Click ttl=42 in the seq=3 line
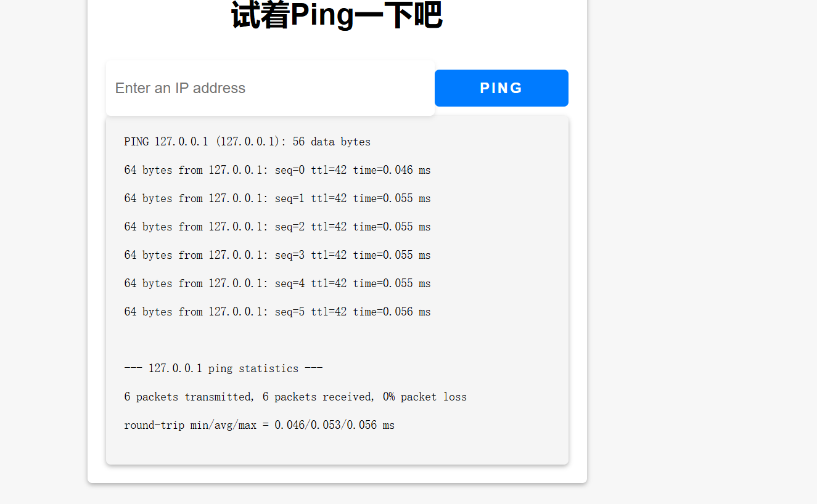 tap(329, 255)
